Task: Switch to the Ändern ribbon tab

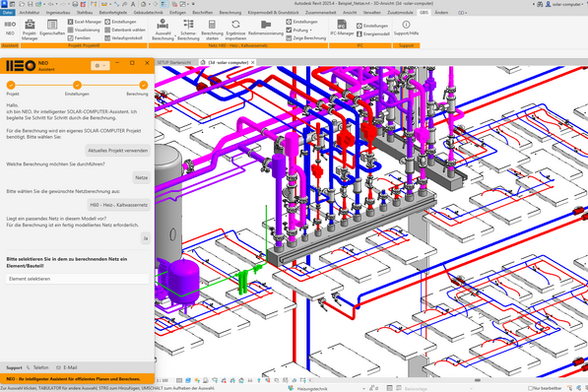Action: (441, 13)
